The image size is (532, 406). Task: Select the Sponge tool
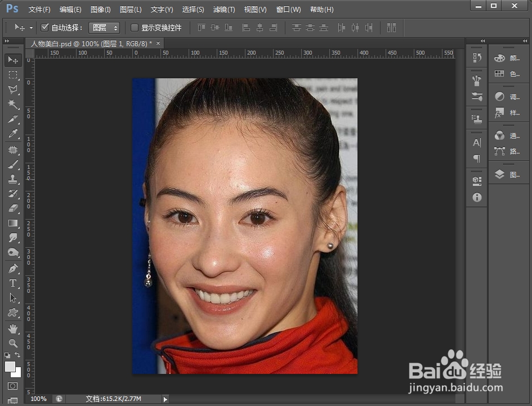click(13, 252)
